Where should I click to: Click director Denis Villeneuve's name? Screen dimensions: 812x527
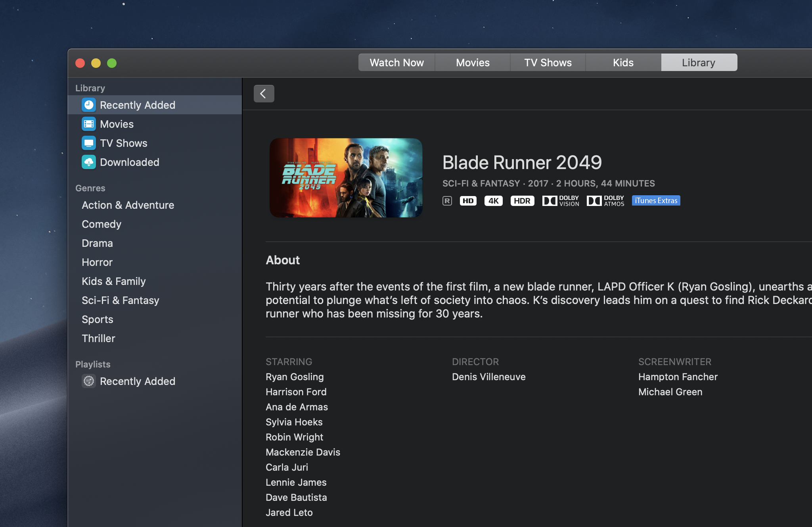click(x=488, y=377)
